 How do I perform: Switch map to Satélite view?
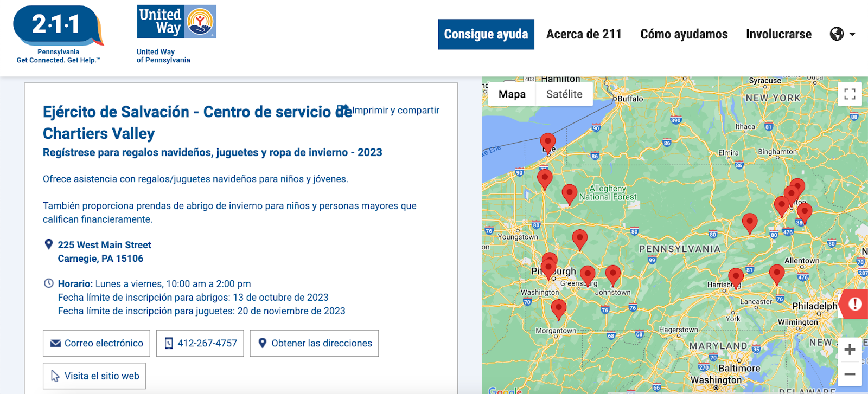click(x=564, y=94)
